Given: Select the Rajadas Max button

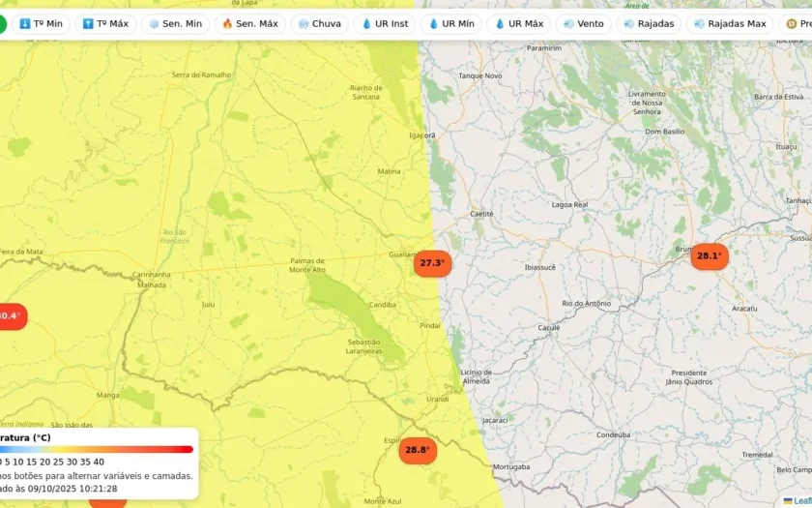Looking at the screenshot, I should 730,24.
